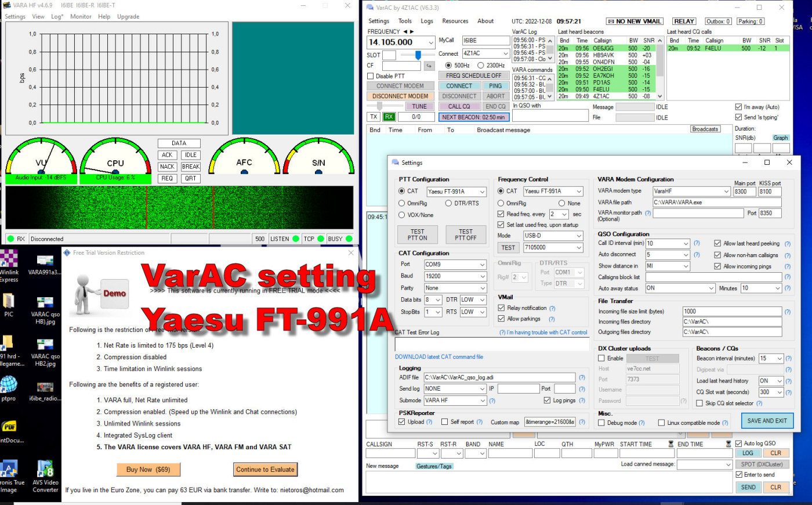Open Upgrade menu in VARA HF
This screenshot has width=812, height=505.
click(128, 16)
